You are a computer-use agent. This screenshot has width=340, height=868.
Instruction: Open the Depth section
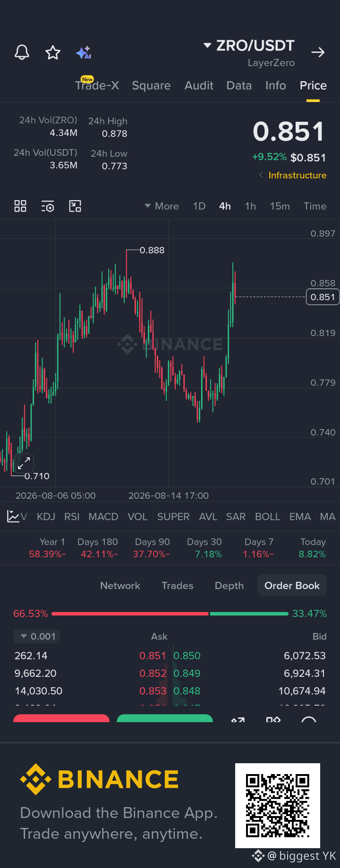tap(229, 586)
